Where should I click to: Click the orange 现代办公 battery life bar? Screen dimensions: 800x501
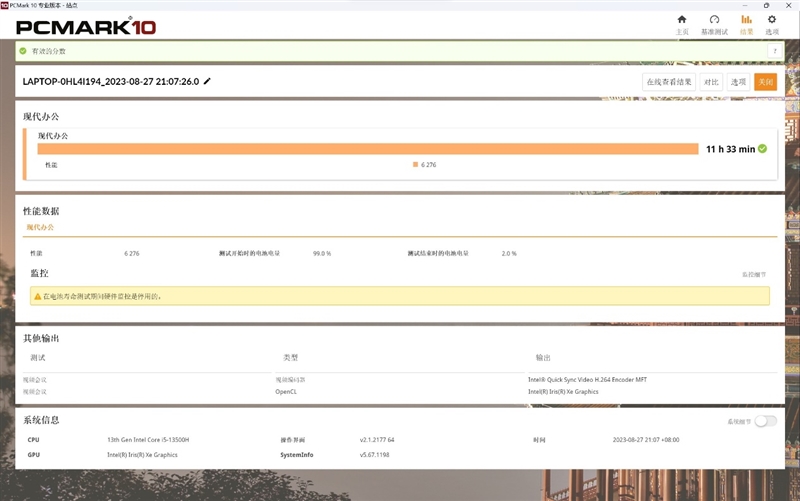coord(368,149)
